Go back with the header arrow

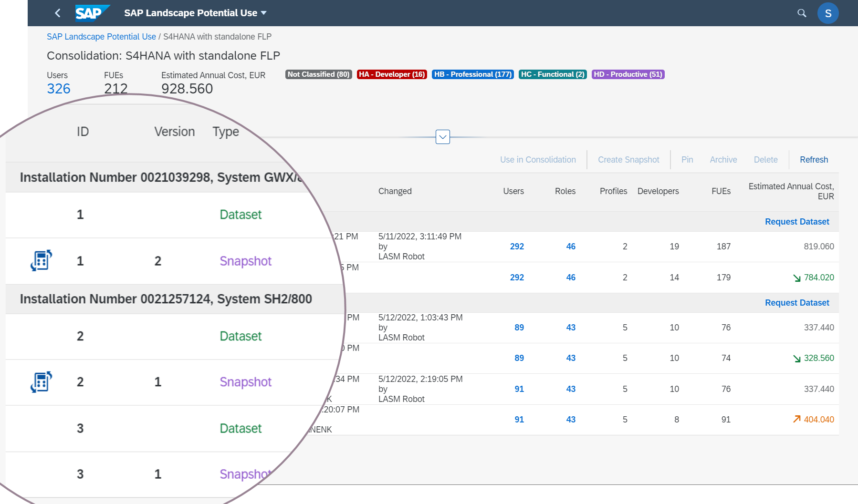[x=58, y=13]
